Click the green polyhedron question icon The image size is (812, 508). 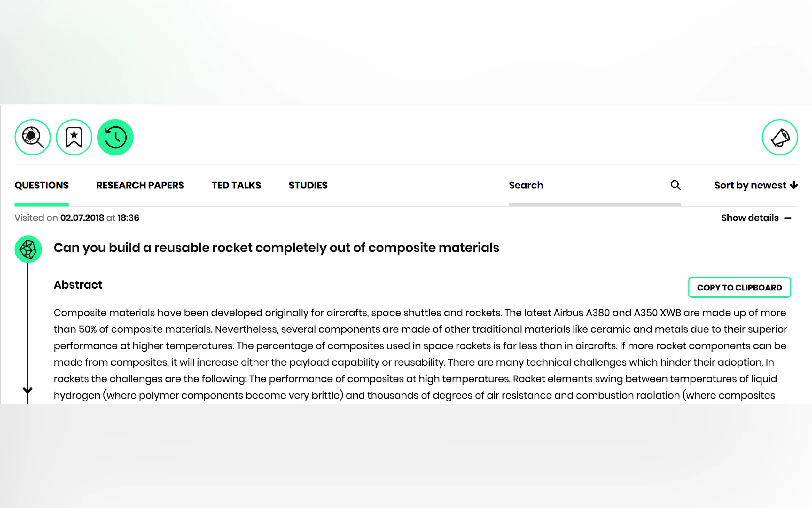click(28, 249)
